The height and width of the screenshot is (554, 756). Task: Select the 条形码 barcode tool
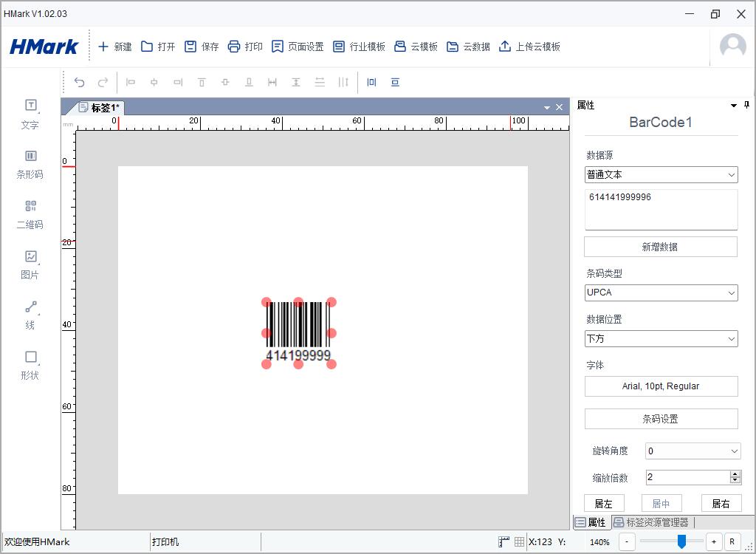[x=30, y=165]
